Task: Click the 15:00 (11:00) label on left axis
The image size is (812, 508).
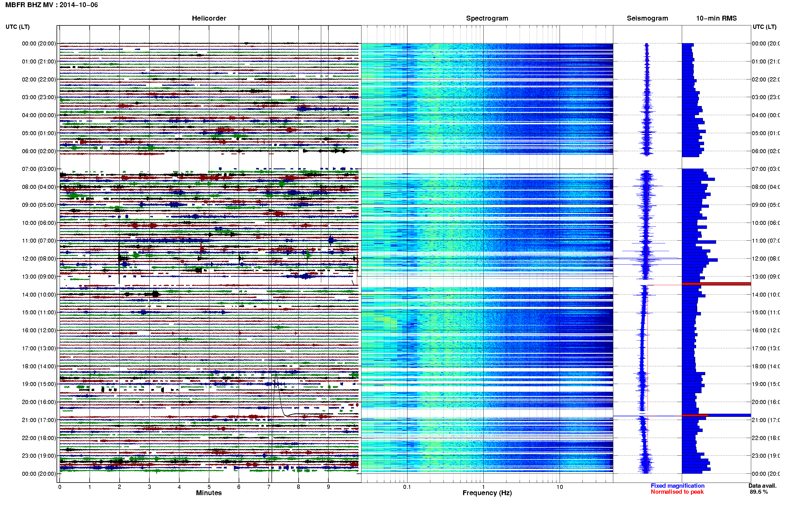Action: (x=39, y=313)
